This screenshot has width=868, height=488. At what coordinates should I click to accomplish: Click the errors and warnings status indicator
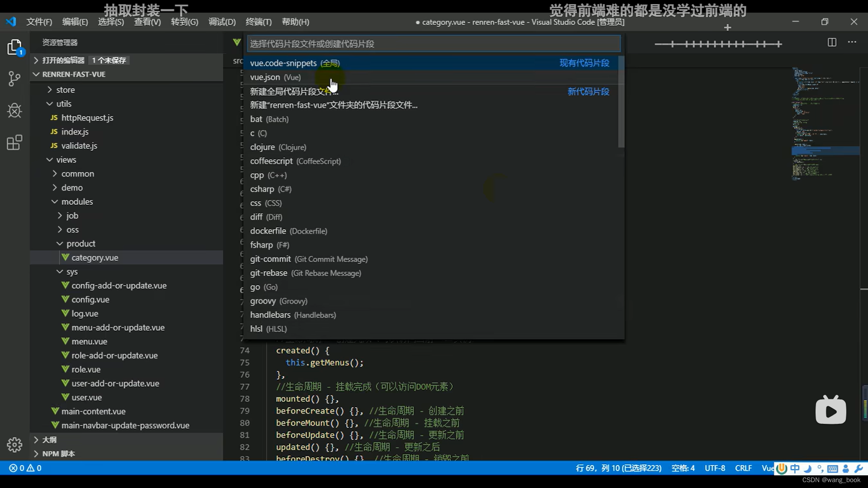(25, 468)
